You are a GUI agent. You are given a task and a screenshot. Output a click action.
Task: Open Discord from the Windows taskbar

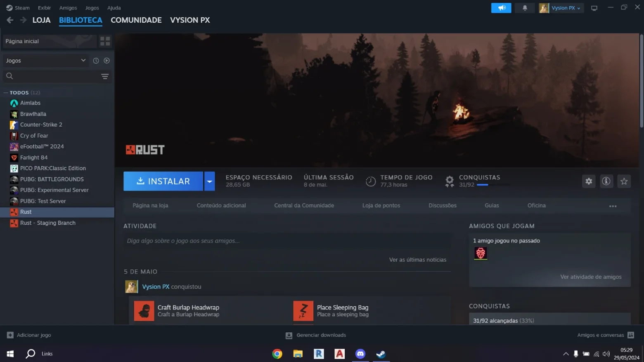(x=360, y=354)
